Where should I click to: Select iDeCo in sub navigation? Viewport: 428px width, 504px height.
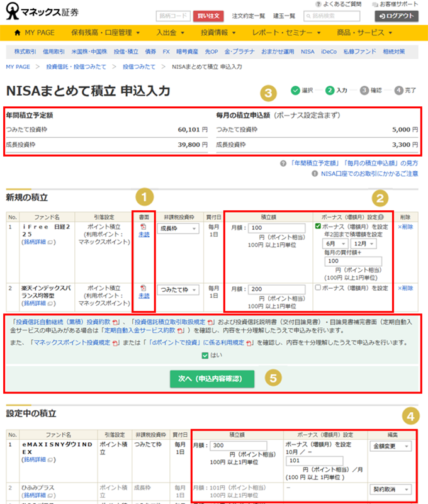[329, 52]
